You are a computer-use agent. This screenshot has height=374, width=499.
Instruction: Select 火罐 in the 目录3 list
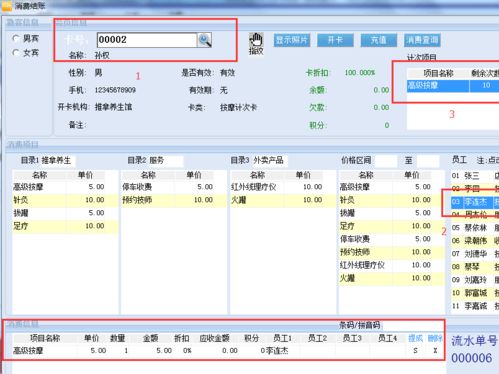click(283, 200)
